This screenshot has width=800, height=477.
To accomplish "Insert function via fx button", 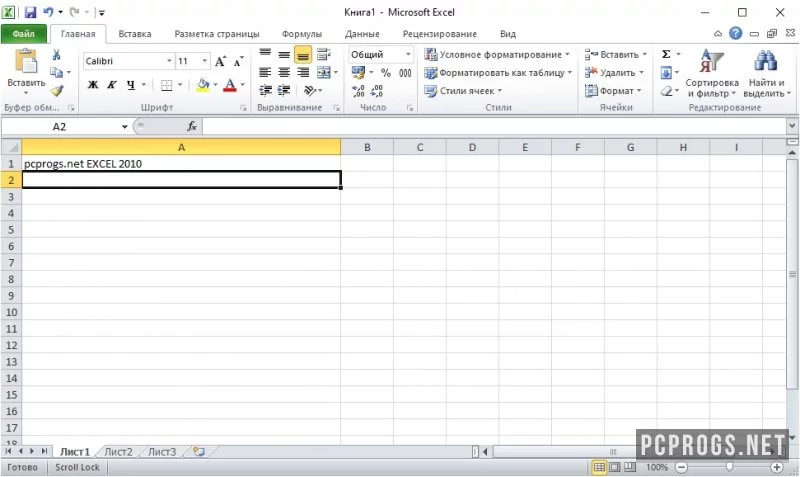I will click(x=192, y=126).
